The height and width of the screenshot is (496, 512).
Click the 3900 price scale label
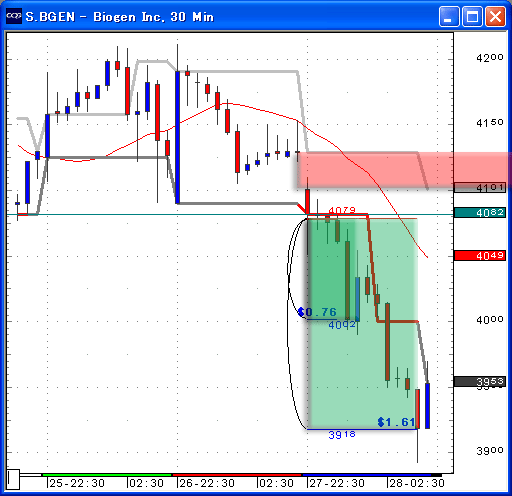click(490, 451)
